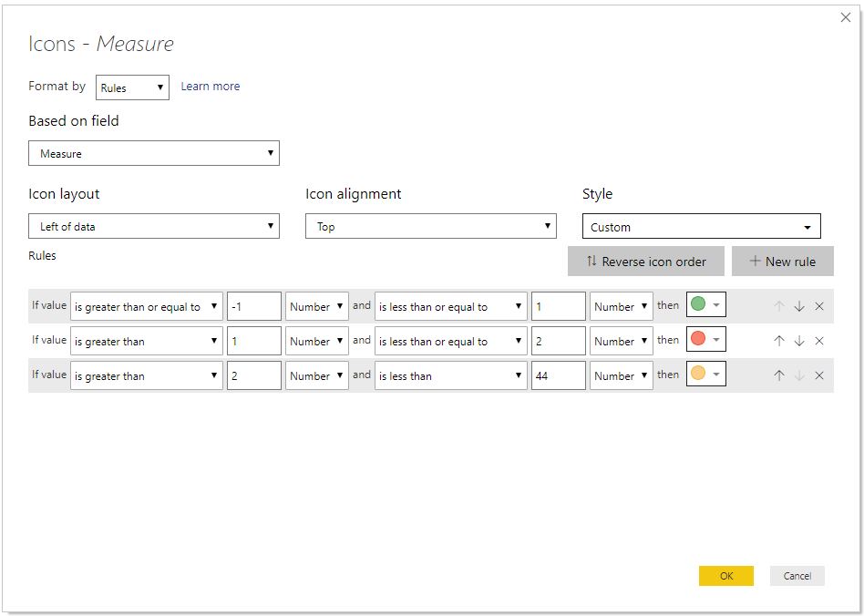Screen dimensions: 864x616
Task: Click the Reverse icon order button
Action: coord(646,262)
